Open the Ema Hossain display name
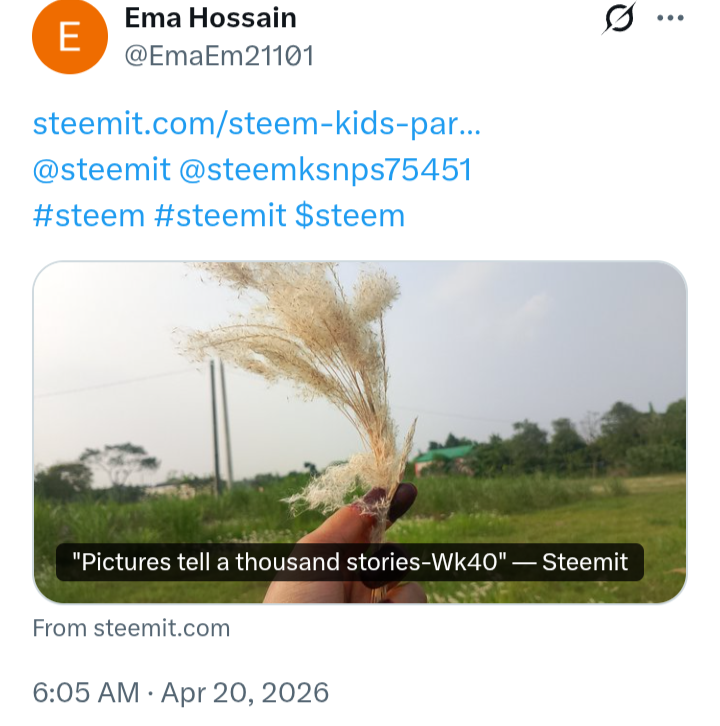Viewport: 720px width, 726px height. [x=211, y=18]
